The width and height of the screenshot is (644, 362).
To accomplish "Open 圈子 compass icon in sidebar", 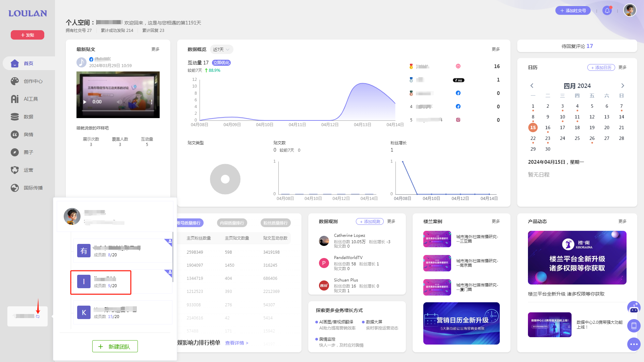I will 15,152.
